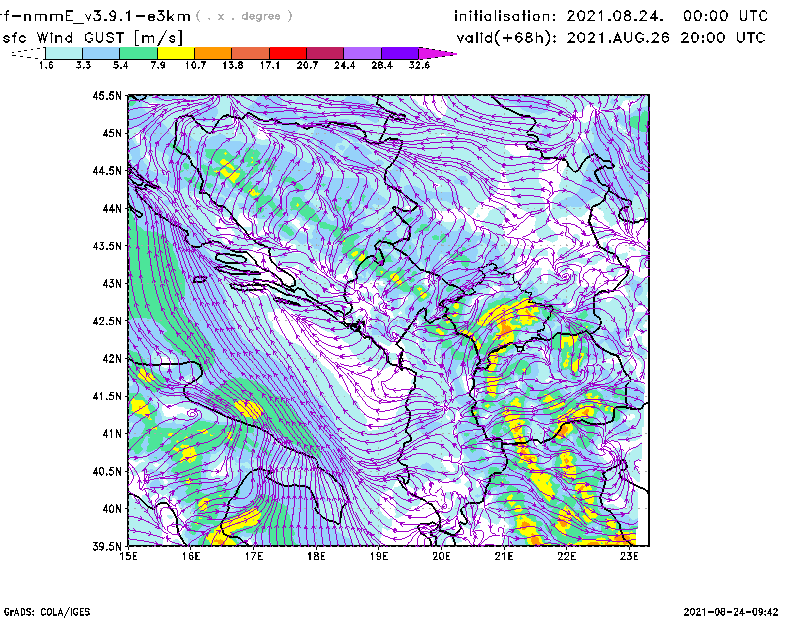Select the light purple 24.4–28.4 legend swatch
Viewport: 800px width, 618px height.
[x=362, y=53]
